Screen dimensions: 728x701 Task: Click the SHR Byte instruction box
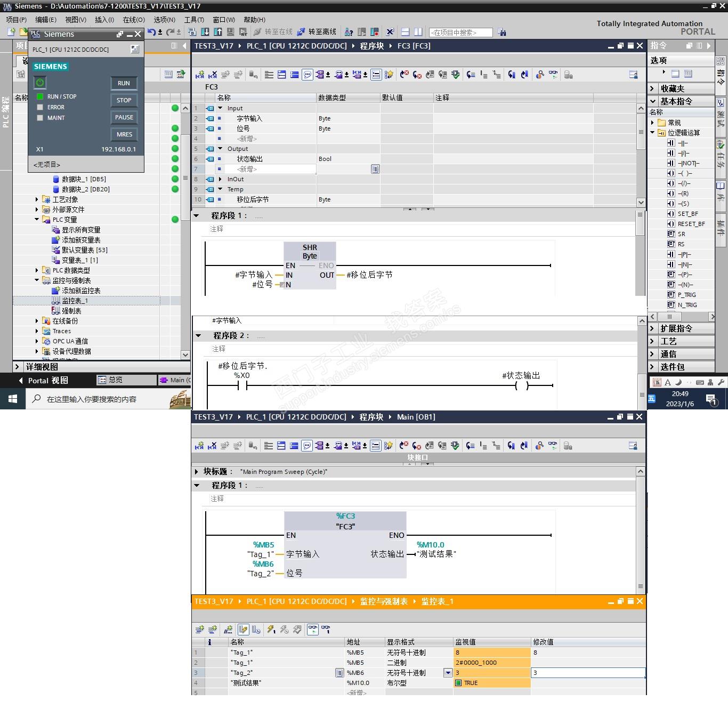pos(310,265)
